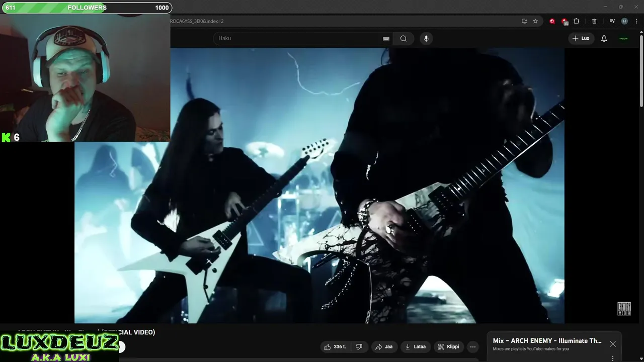Open more actions ellipsis below video

(x=473, y=347)
